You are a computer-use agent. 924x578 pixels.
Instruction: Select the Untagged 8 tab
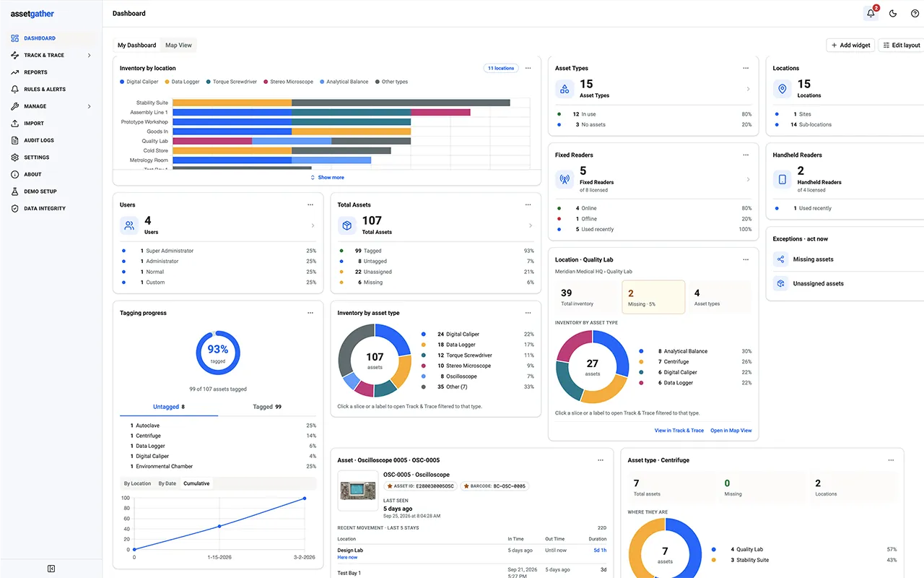coord(169,407)
